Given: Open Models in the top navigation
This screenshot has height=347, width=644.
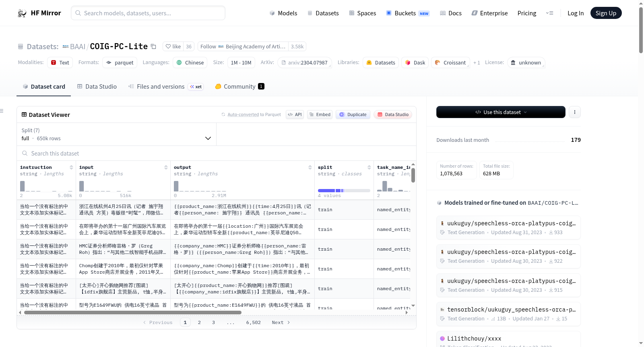Looking at the screenshot, I should click(x=283, y=13).
